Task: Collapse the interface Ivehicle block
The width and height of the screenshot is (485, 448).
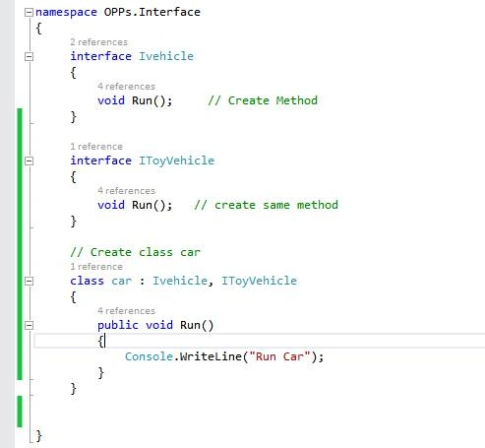Action: [30, 57]
